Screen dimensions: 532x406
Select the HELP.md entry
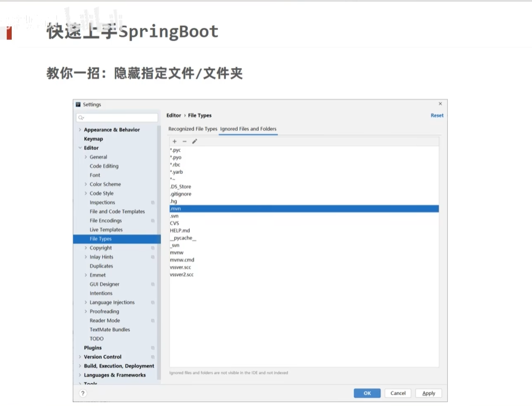click(304, 230)
